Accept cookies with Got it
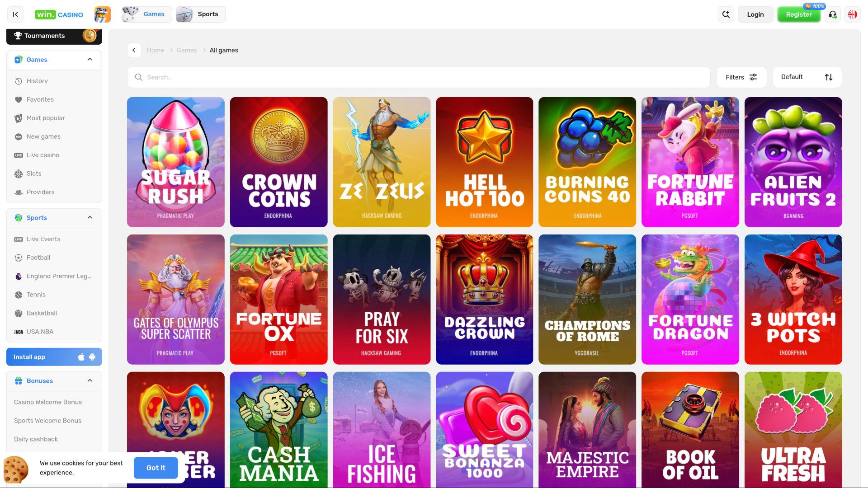 [x=156, y=468]
